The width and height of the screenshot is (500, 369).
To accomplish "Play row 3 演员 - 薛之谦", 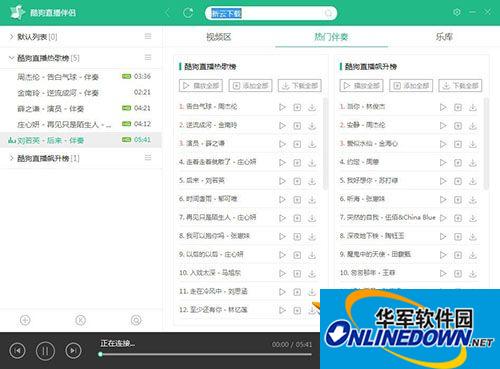I will (282, 144).
